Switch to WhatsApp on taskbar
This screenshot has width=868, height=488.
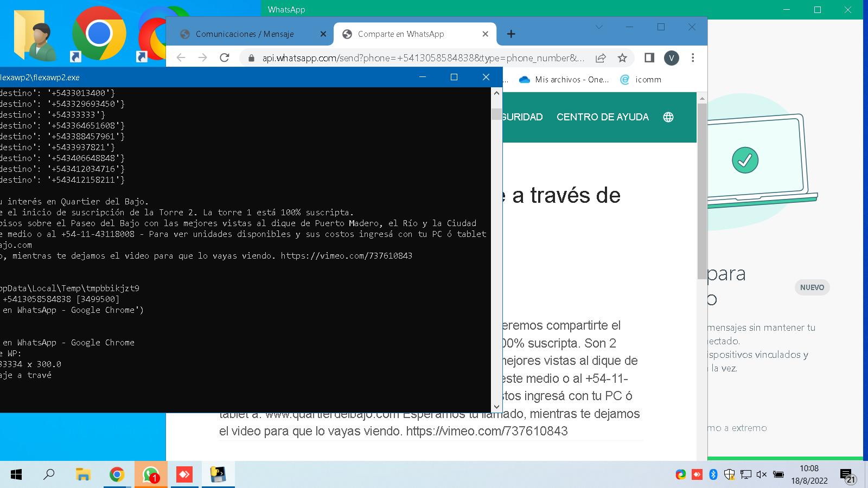(x=150, y=475)
